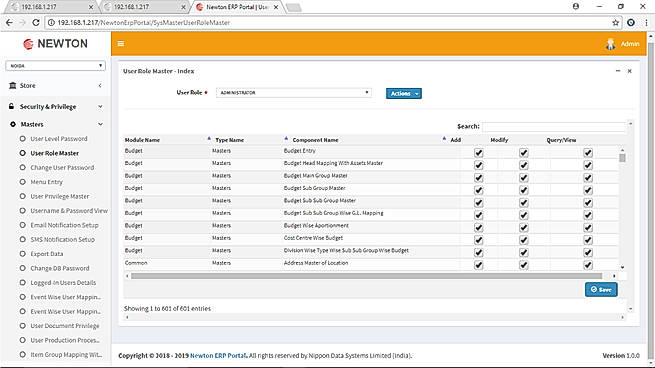Viewport: 655px width, 368px height.
Task: Close the Newton ERP Portal tab
Action: [276, 7]
